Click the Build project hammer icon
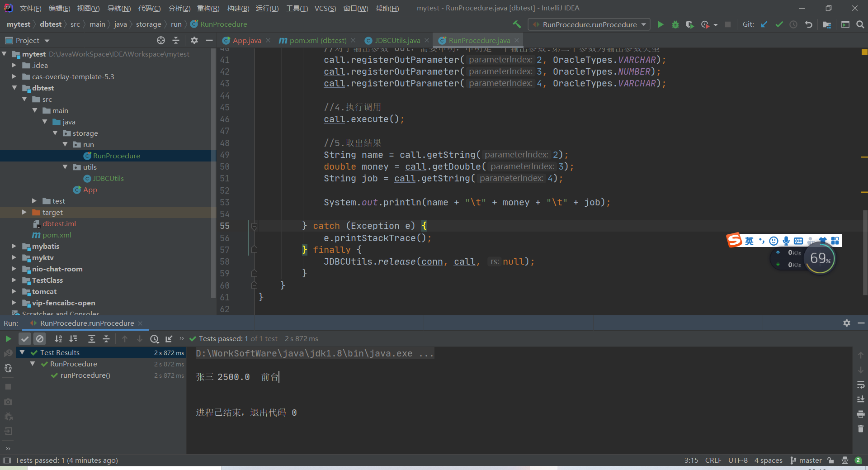The height and width of the screenshot is (470, 868). (517, 24)
